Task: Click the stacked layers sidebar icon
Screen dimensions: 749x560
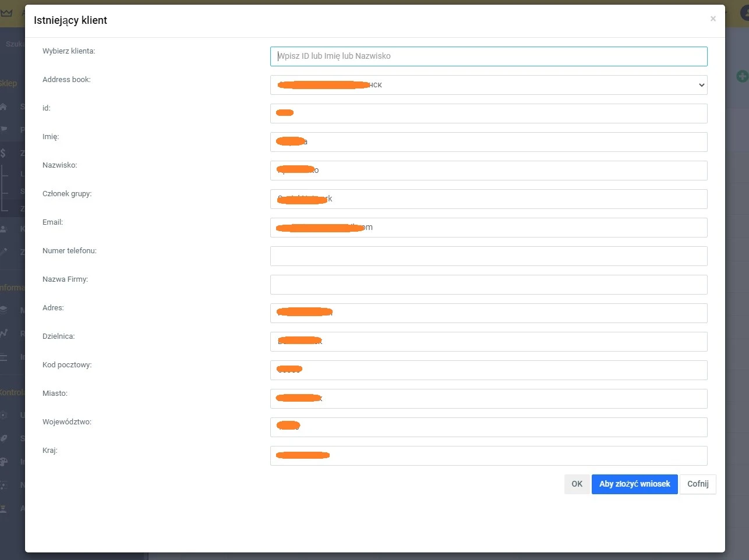Action: pos(3,310)
